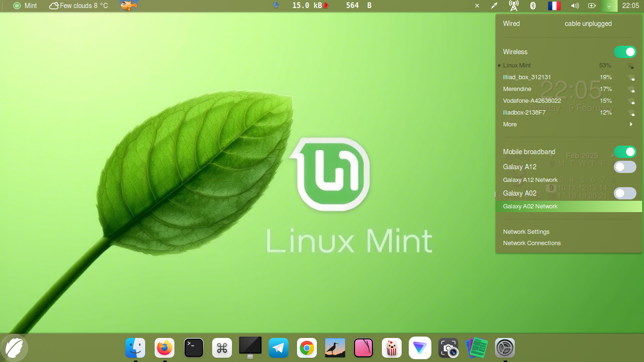
Task: Open Network Connections
Action: tap(569, 243)
